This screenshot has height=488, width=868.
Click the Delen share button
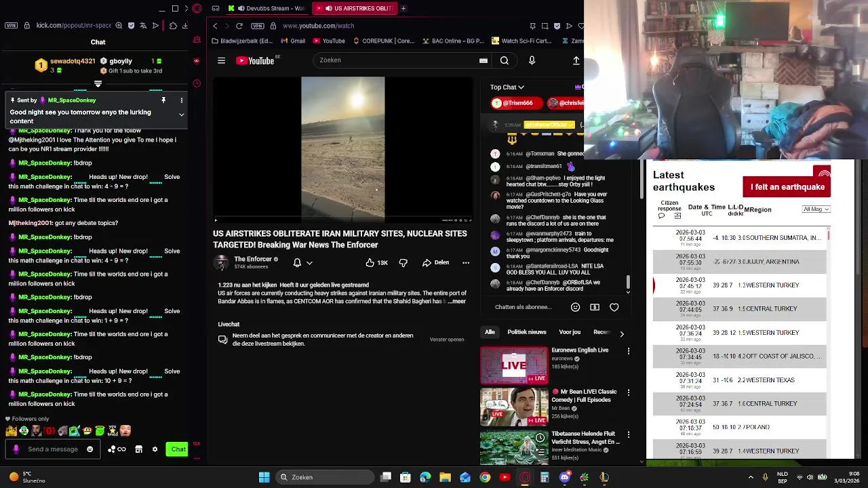point(435,262)
